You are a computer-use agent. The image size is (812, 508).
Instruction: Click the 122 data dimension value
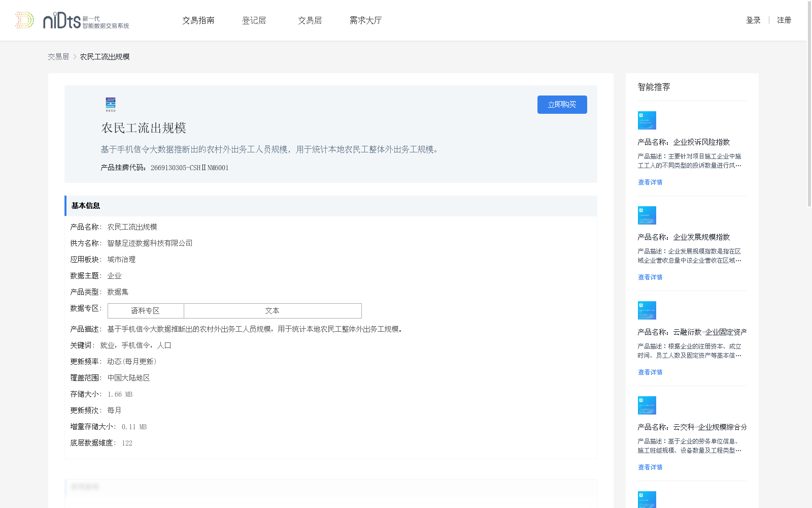[x=127, y=443]
